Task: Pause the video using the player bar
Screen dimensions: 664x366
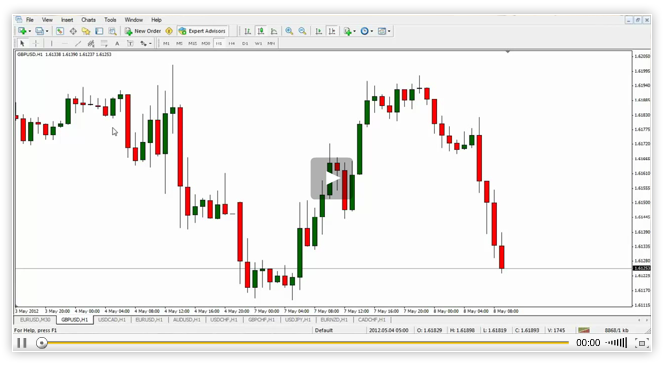Action: coord(22,343)
